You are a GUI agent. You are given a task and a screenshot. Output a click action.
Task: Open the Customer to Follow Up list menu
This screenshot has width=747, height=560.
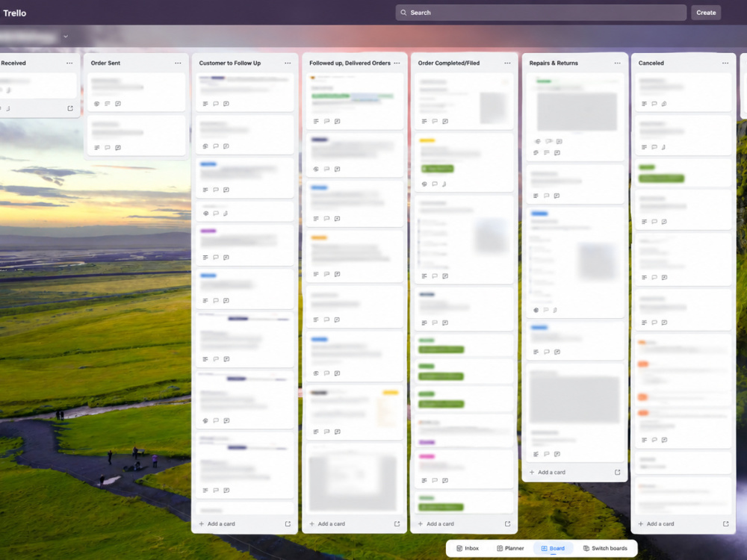coord(288,63)
